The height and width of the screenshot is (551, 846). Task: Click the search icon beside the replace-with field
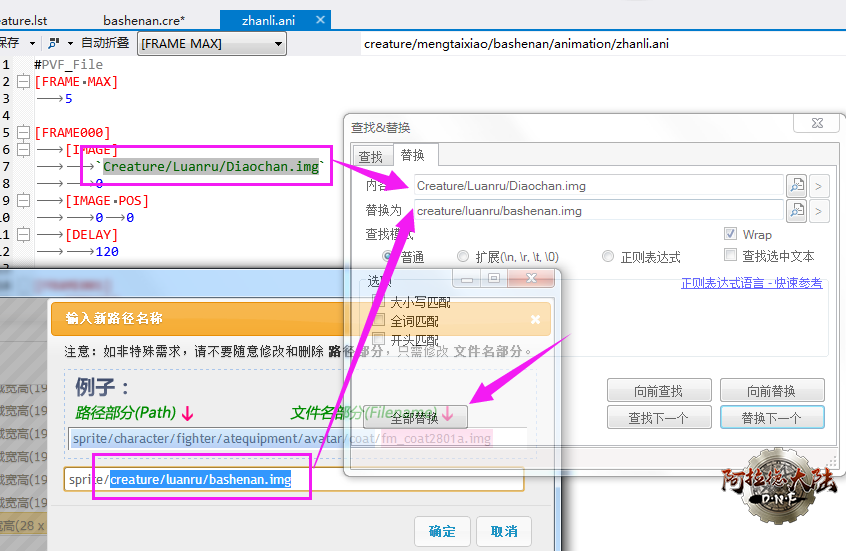(796, 211)
